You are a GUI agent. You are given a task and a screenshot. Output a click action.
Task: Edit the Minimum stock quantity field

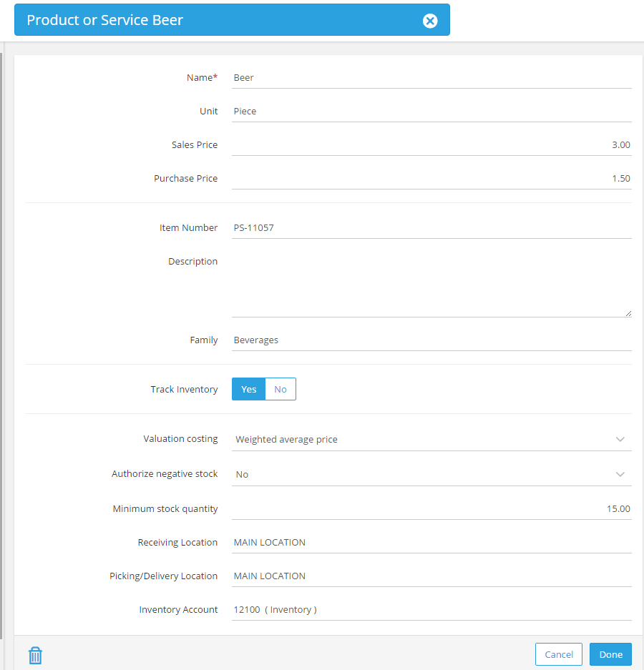(x=431, y=508)
